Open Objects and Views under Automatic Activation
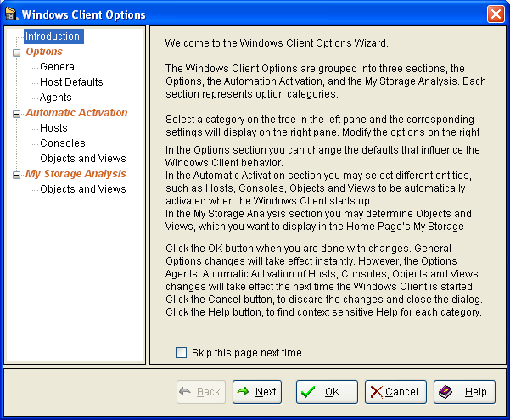Viewport: 510px width, 420px height. (x=83, y=159)
